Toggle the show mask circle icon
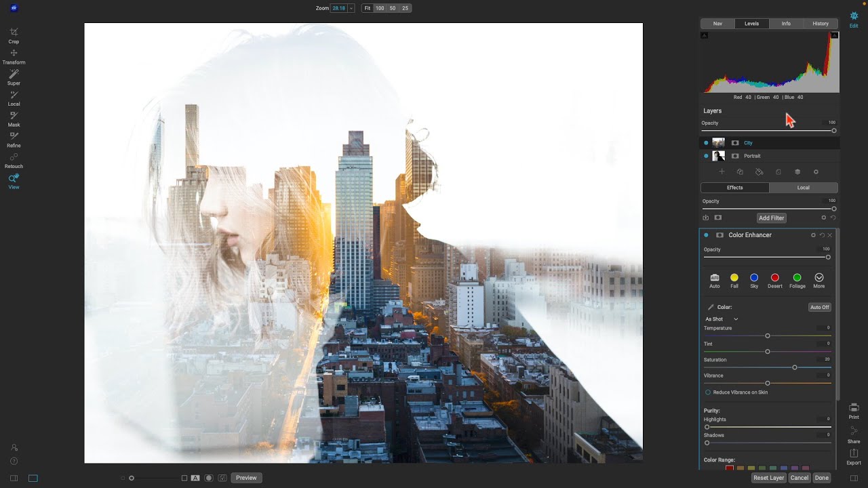868x488 pixels. [209, 478]
